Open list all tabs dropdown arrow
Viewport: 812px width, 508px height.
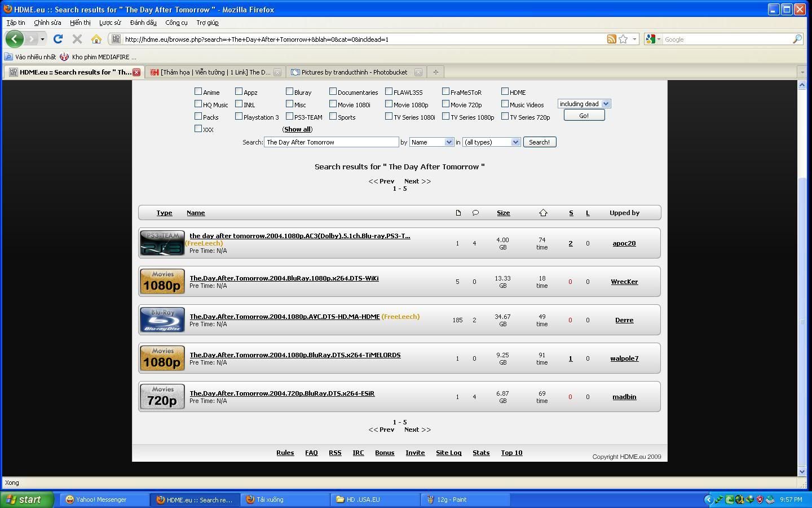pyautogui.click(x=802, y=72)
